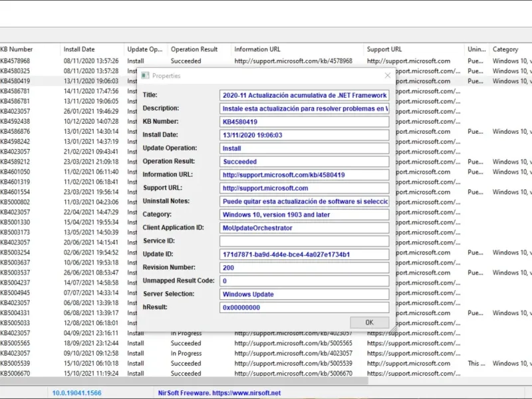
Task: Click the Description field in Properties
Action: click(304, 108)
